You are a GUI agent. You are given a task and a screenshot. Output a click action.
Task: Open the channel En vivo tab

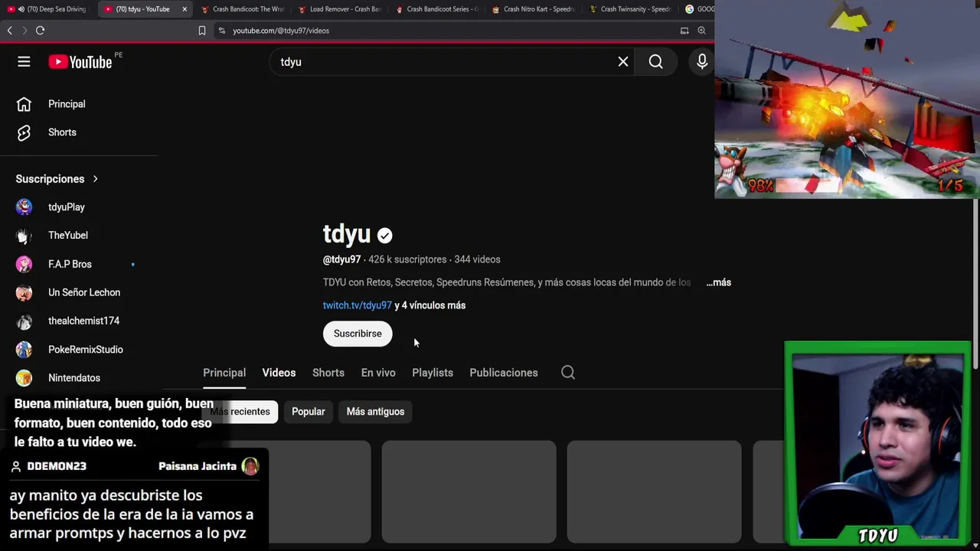[x=378, y=373]
